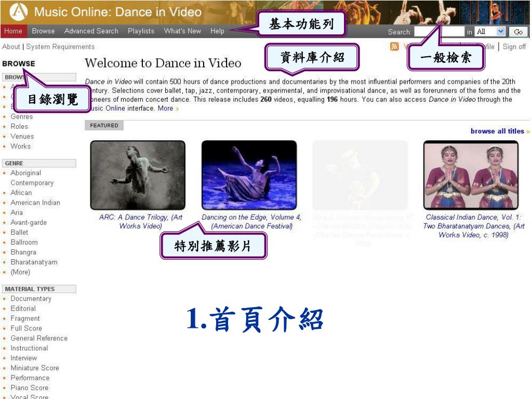
Task: Expand genre list with (More)
Action: pyautogui.click(x=20, y=272)
